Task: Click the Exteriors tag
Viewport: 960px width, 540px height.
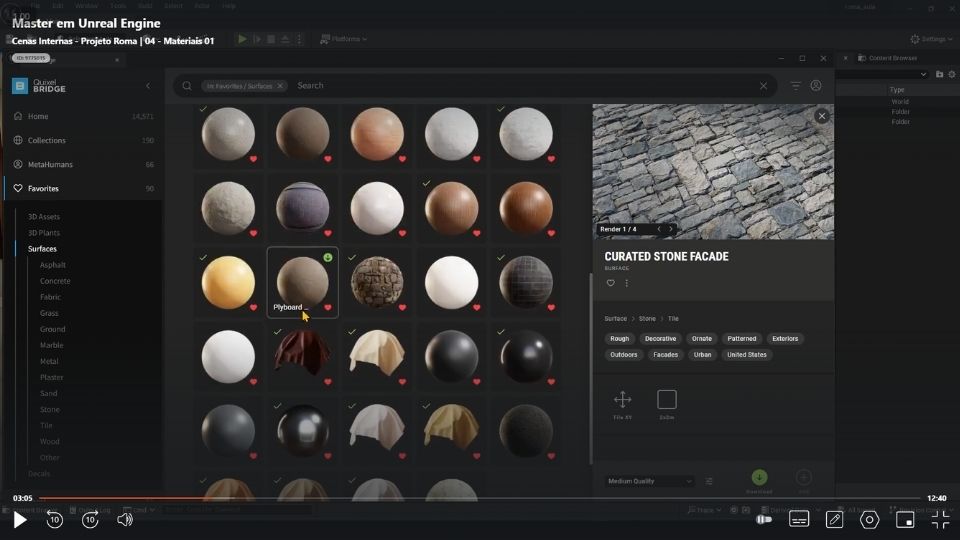Action: [785, 339]
